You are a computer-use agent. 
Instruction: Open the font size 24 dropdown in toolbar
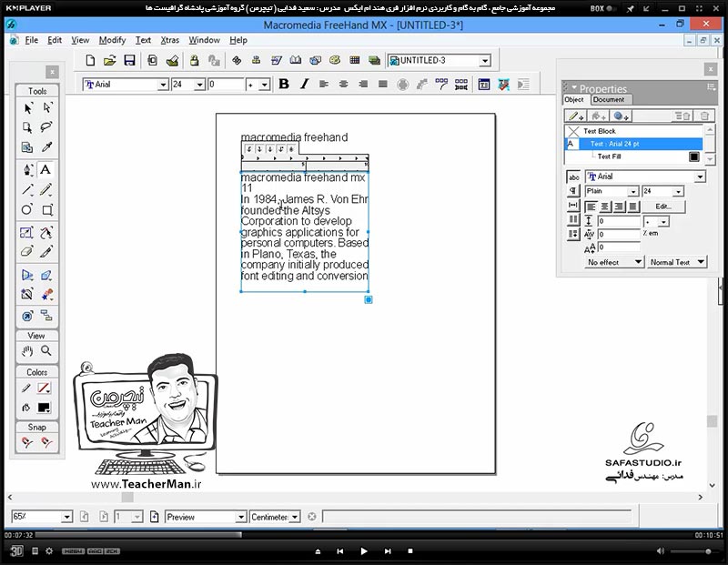[x=199, y=85]
